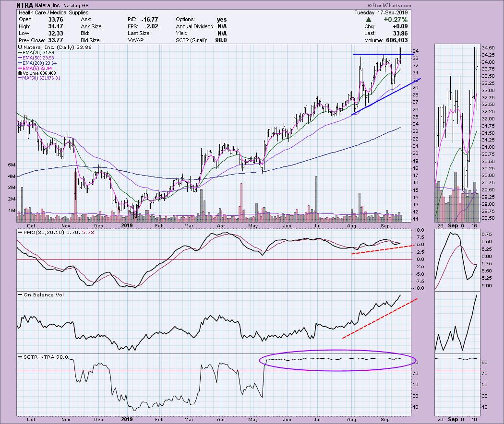Click the purple ellipse annotation on SCTR panel

tap(336, 351)
